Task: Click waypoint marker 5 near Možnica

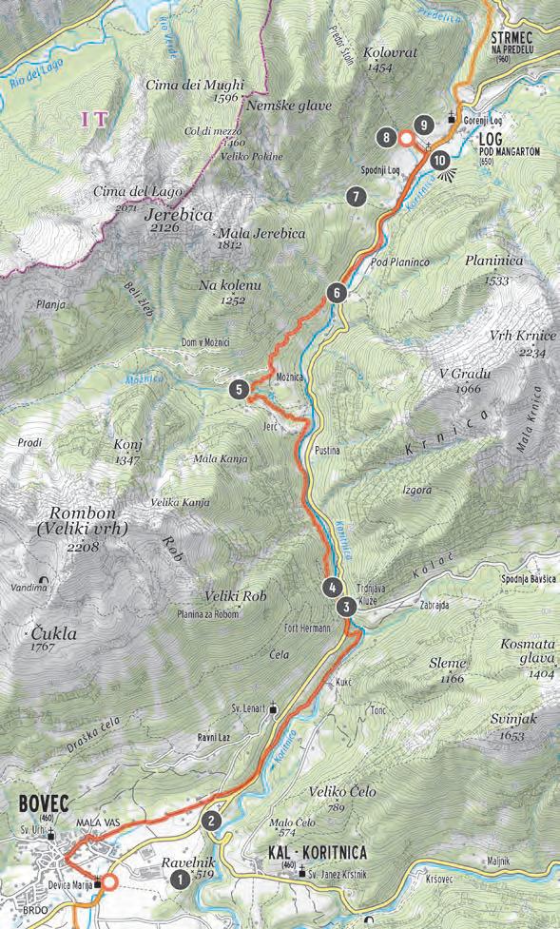Action: (239, 389)
